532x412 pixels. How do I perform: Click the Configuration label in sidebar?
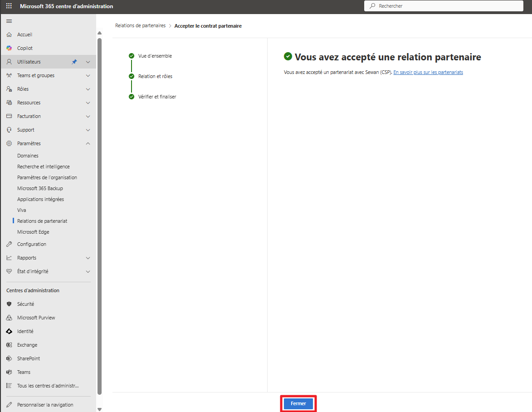pyautogui.click(x=32, y=244)
